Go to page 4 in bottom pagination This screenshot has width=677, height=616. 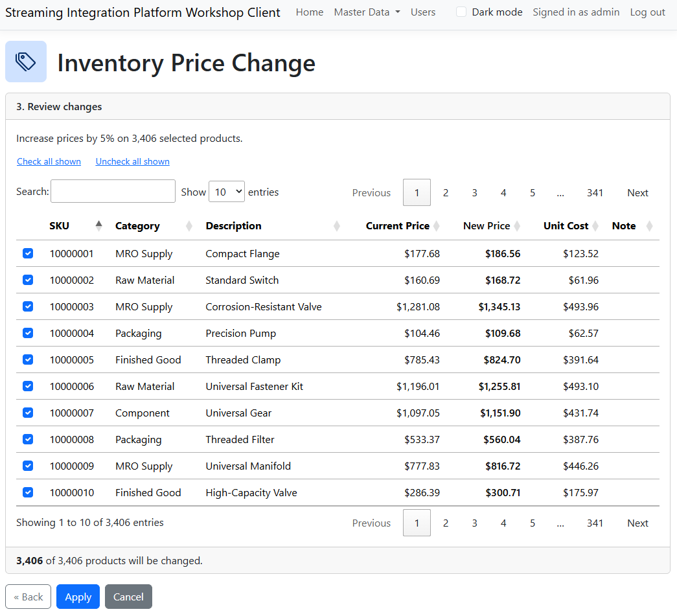pos(503,523)
